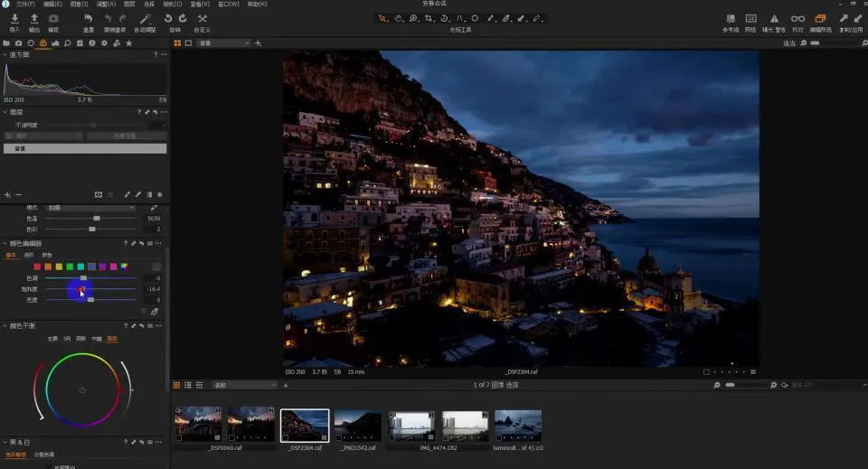
Task: Select thumbnail _PRD1542.raf in browser
Action: coord(358,424)
